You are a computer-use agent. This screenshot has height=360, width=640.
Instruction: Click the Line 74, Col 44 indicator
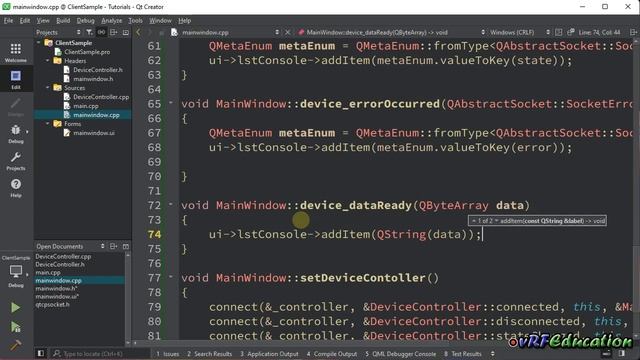coord(599,32)
